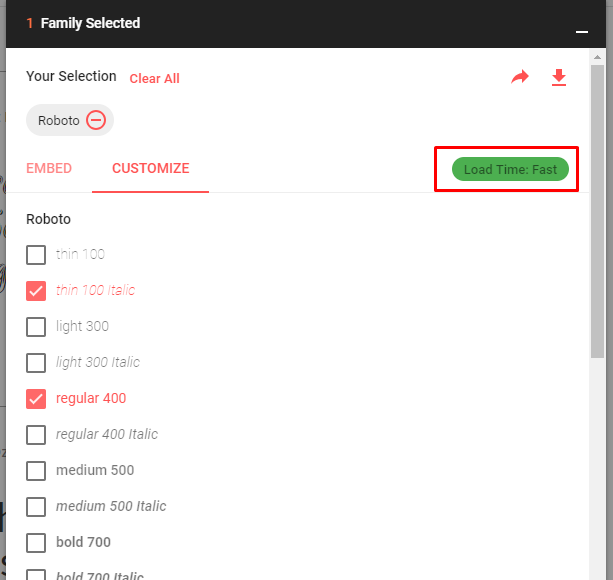
Task: Select the light 300 Italic style
Action: (x=36, y=363)
